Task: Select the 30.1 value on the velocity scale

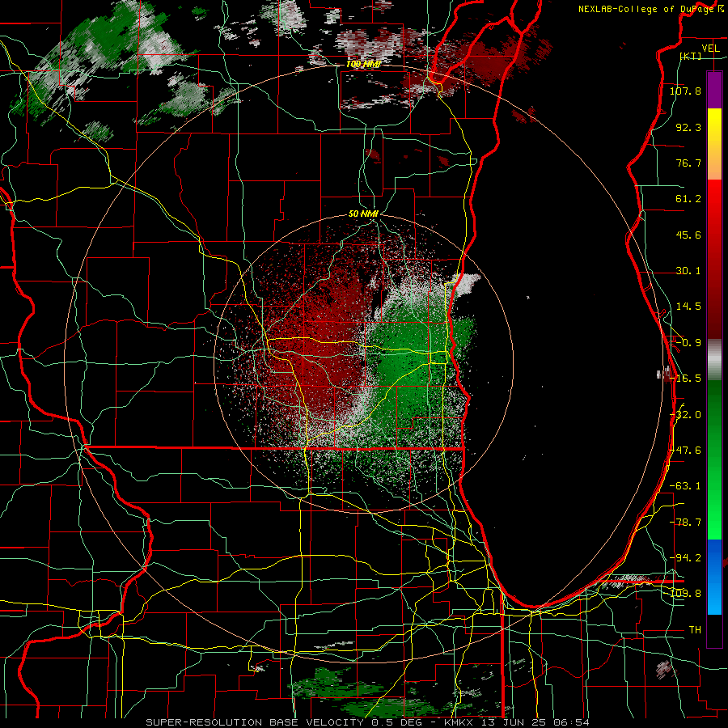Action: coord(688,271)
